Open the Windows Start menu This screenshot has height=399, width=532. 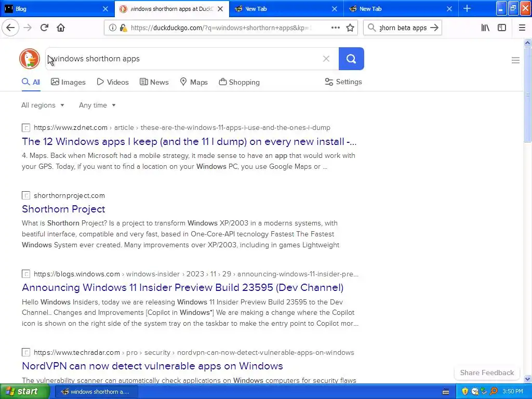click(x=24, y=392)
